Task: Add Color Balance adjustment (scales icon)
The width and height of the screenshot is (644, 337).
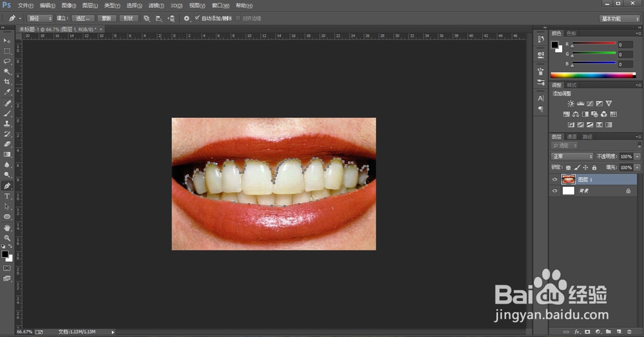Action: pos(576,114)
